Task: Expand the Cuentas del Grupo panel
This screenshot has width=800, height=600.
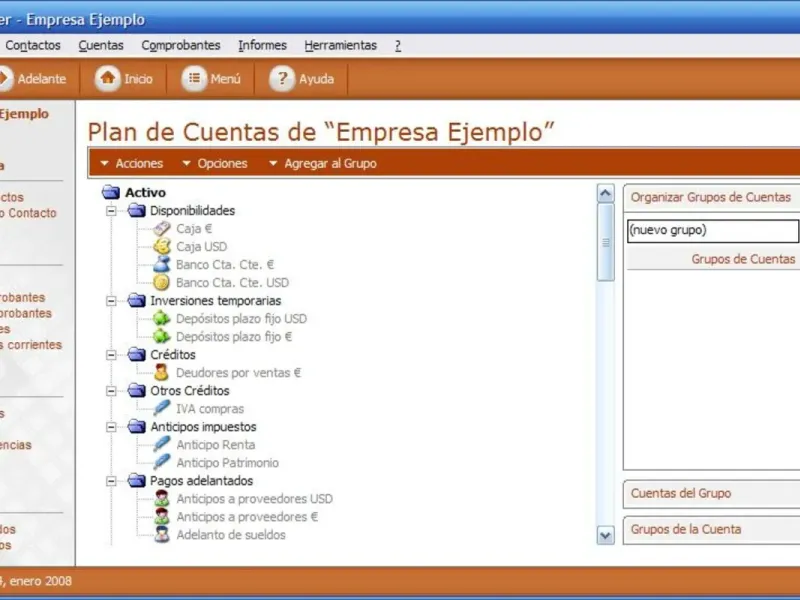Action: tap(711, 493)
